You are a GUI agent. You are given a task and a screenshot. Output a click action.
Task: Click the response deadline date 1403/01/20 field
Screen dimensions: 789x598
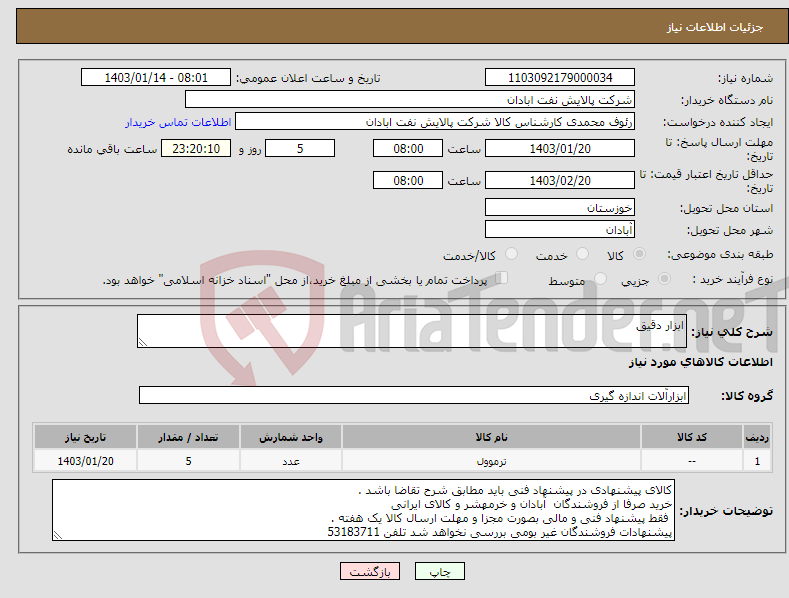pyautogui.click(x=560, y=148)
